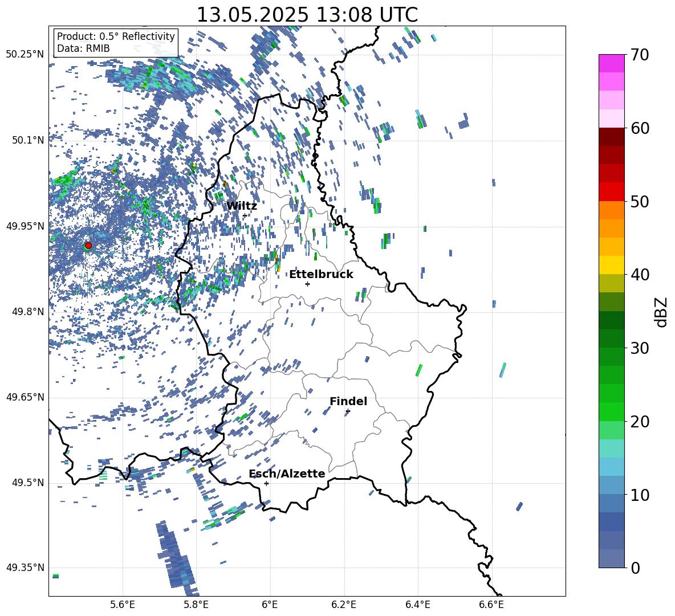Click the bright red swatch just above 50

[x=611, y=192]
